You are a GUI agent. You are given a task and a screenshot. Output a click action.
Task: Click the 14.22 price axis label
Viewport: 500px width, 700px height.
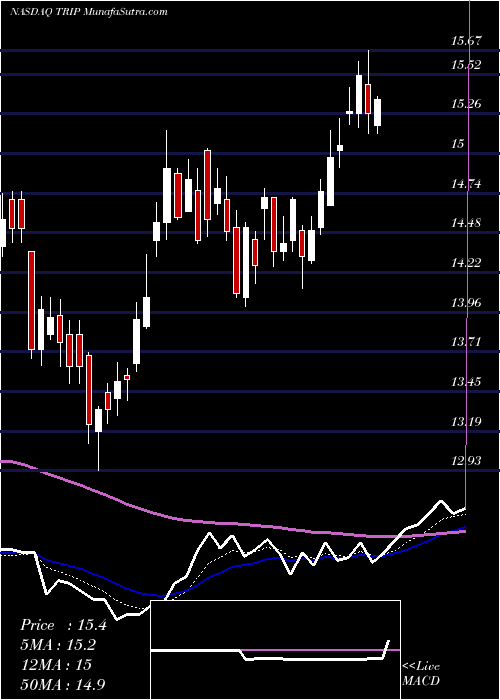click(x=466, y=262)
